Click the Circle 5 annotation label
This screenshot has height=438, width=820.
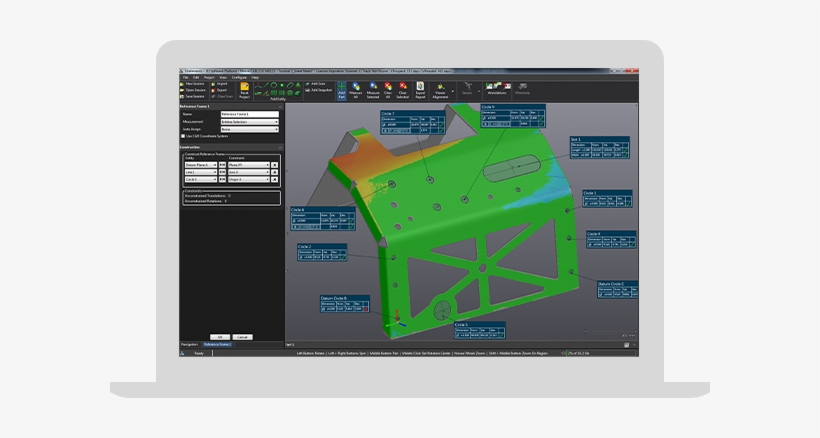pyautogui.click(x=480, y=330)
